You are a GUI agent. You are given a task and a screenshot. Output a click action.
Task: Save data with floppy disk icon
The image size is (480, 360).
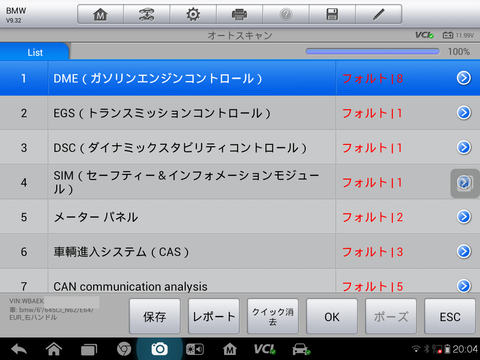click(332, 14)
